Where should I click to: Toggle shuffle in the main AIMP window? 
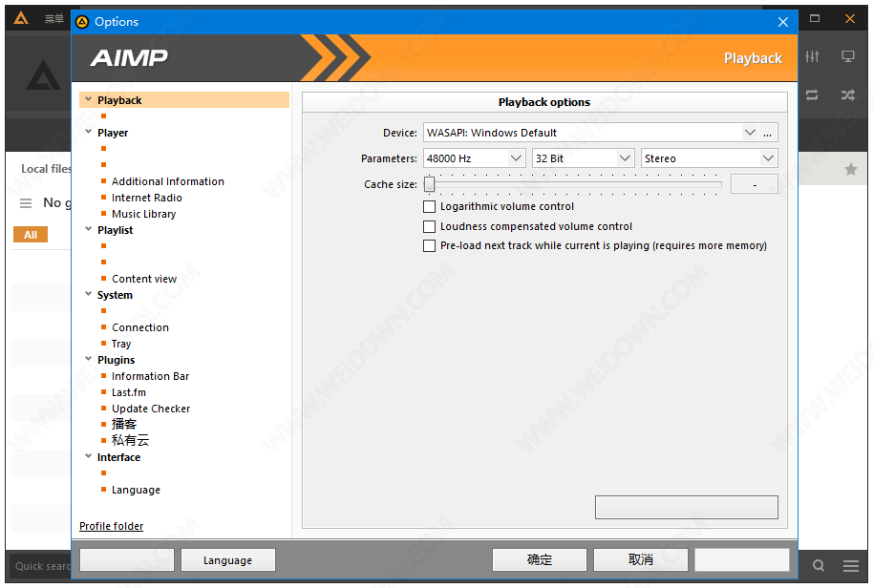pyautogui.click(x=847, y=95)
